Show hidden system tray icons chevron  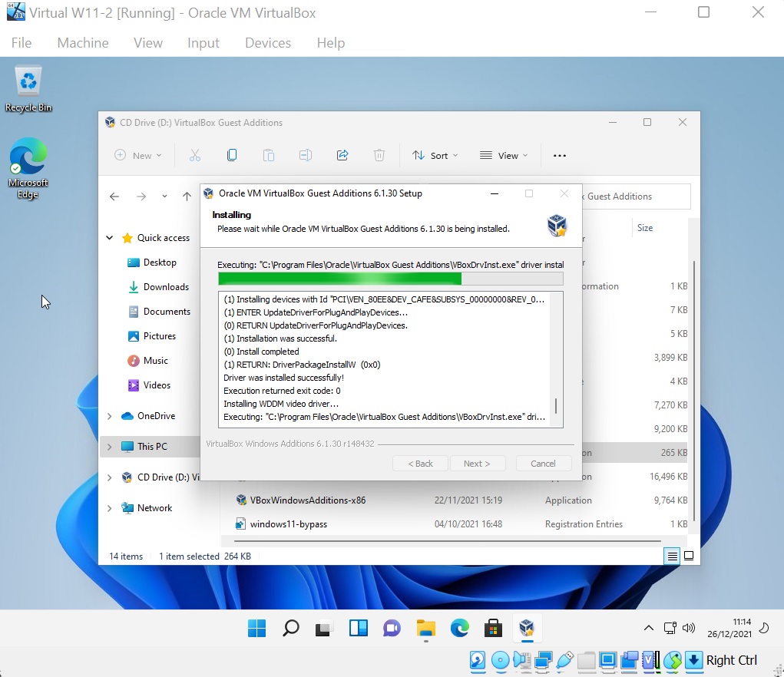[x=649, y=628]
